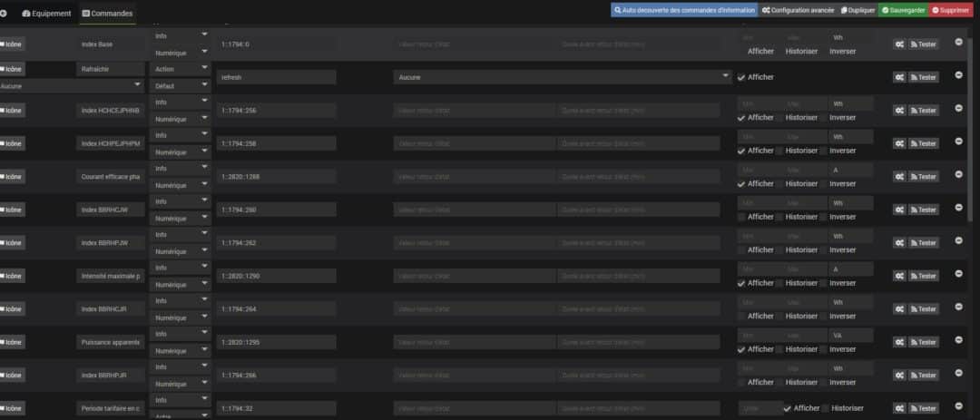Image resolution: width=980 pixels, height=420 pixels.
Task: Choose icon for the Rafraichir command
Action: click(x=12, y=69)
